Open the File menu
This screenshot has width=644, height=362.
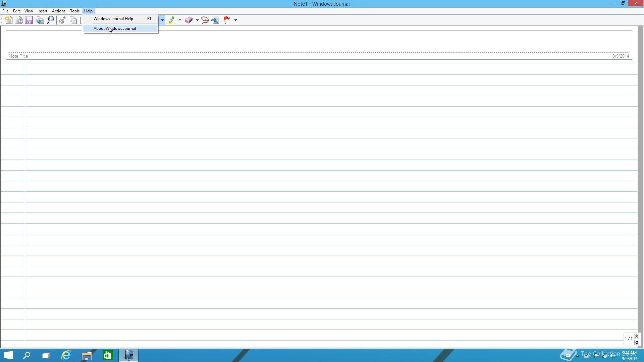(x=5, y=11)
